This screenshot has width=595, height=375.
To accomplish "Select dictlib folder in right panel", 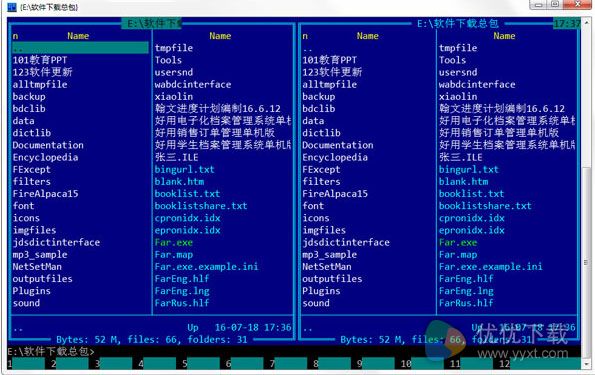I will tap(321, 133).
